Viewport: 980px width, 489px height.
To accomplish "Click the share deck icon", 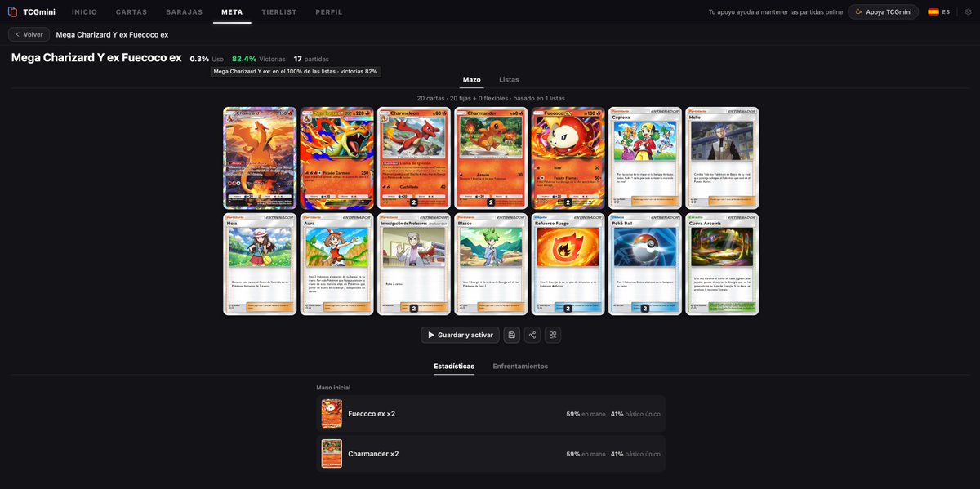I will coord(532,335).
